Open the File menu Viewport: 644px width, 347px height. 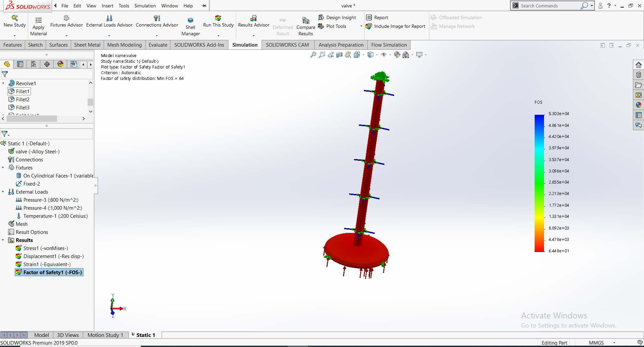point(65,6)
